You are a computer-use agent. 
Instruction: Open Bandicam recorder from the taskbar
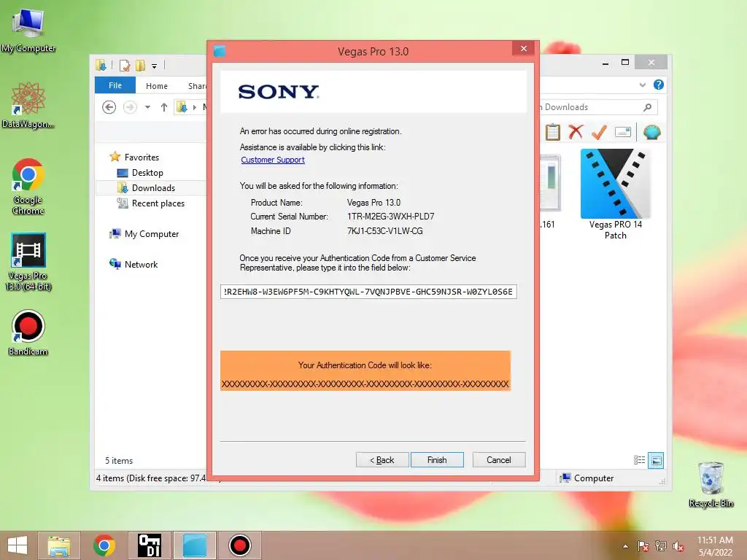pos(239,545)
